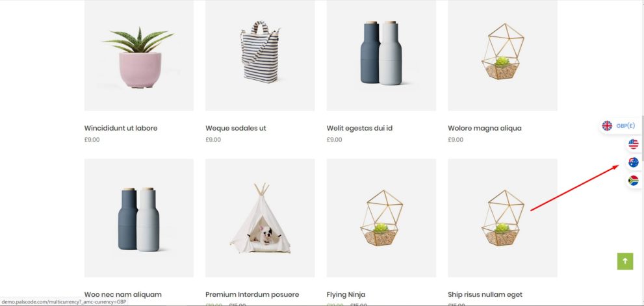
Task: Switch to Australian dollar flag icon
Action: click(634, 162)
